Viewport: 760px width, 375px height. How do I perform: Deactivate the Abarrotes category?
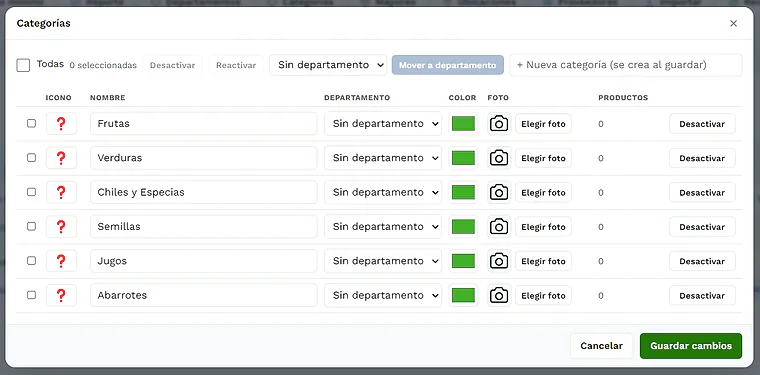702,296
